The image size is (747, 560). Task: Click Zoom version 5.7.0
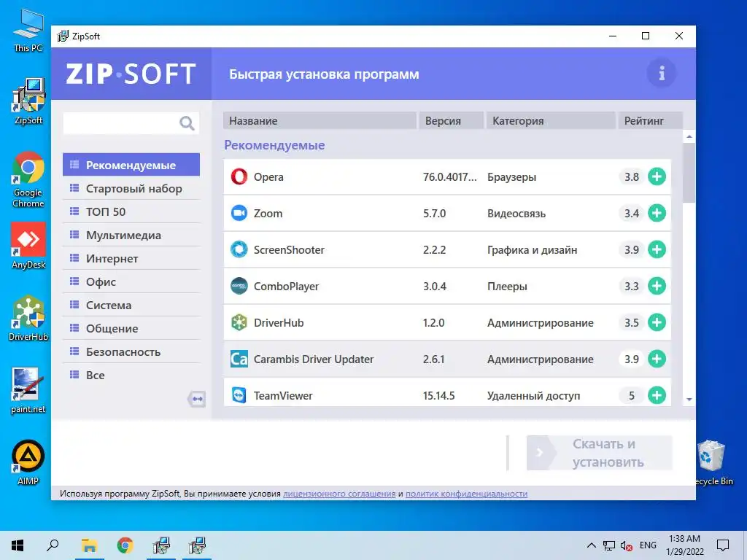435,214
